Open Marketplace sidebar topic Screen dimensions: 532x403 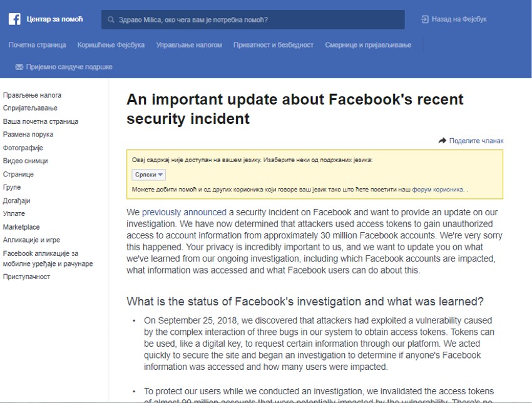[21, 227]
